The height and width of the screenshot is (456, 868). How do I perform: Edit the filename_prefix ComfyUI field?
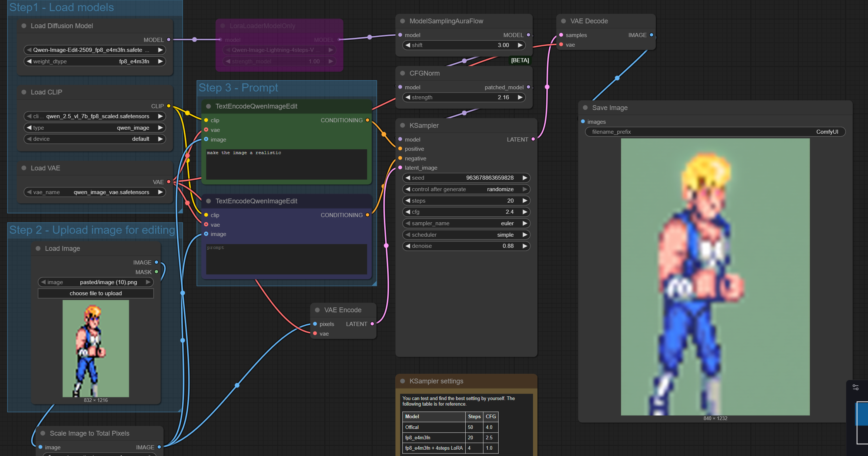click(715, 132)
